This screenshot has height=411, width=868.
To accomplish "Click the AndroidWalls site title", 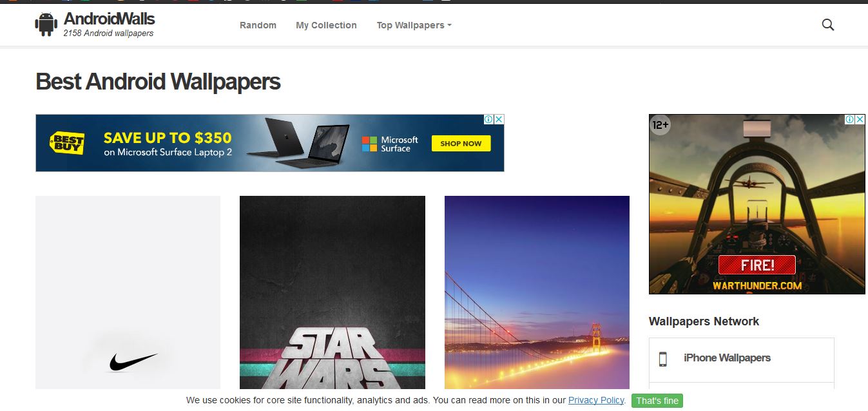I will [109, 19].
